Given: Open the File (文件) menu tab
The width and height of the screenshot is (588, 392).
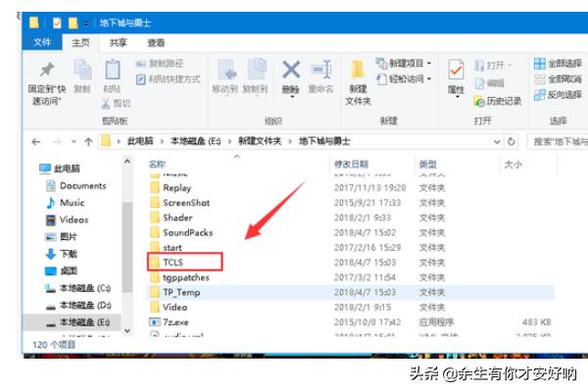Looking at the screenshot, I should pyautogui.click(x=42, y=43).
